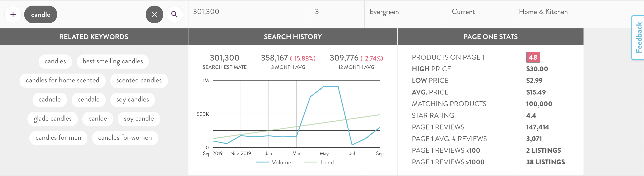Click the $30.00 high price value

(537, 69)
